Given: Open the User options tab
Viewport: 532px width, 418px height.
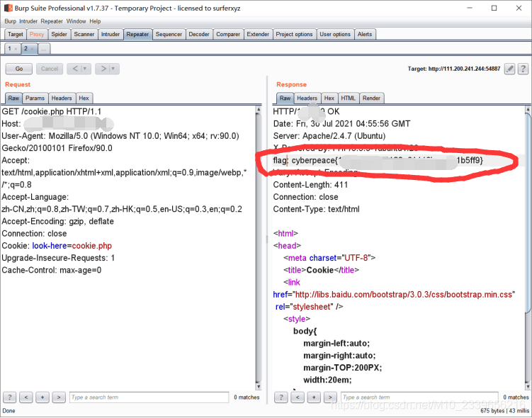Looking at the screenshot, I should pyautogui.click(x=335, y=34).
